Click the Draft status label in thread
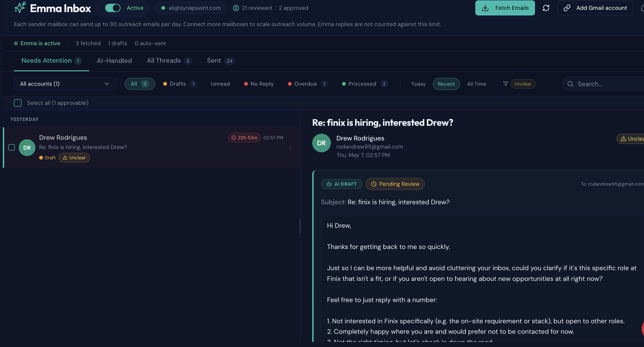The width and height of the screenshot is (644, 347). [x=48, y=158]
